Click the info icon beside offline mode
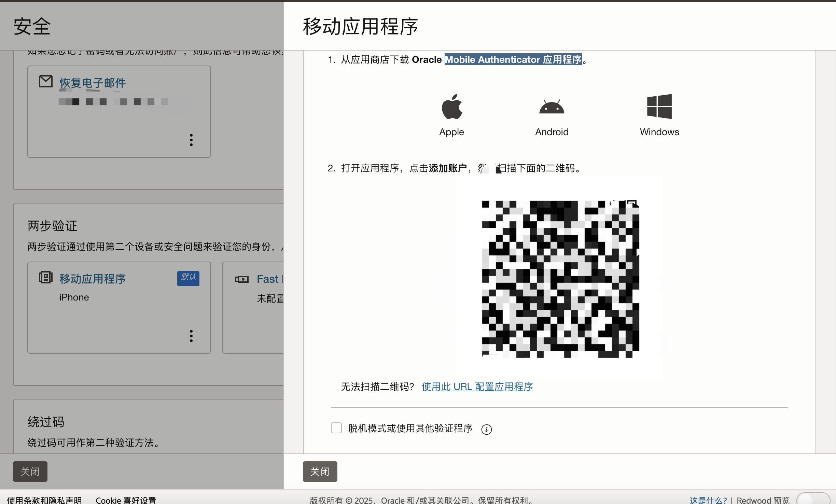 (x=486, y=429)
